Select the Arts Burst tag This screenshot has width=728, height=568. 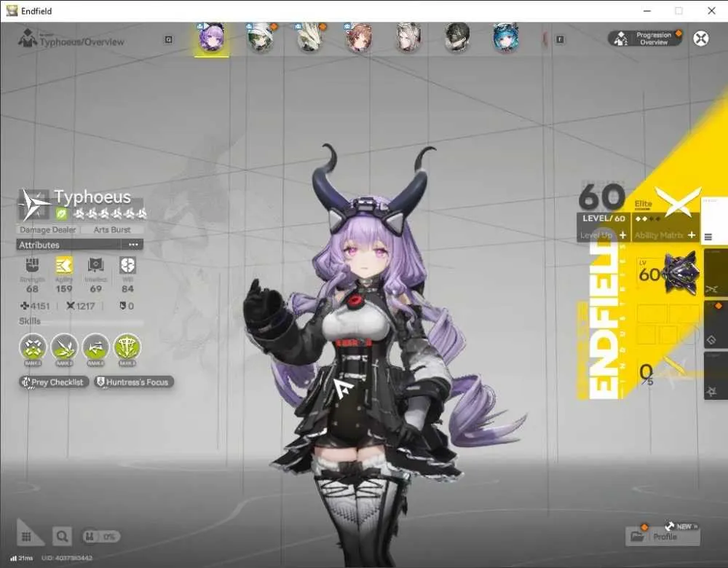112,230
